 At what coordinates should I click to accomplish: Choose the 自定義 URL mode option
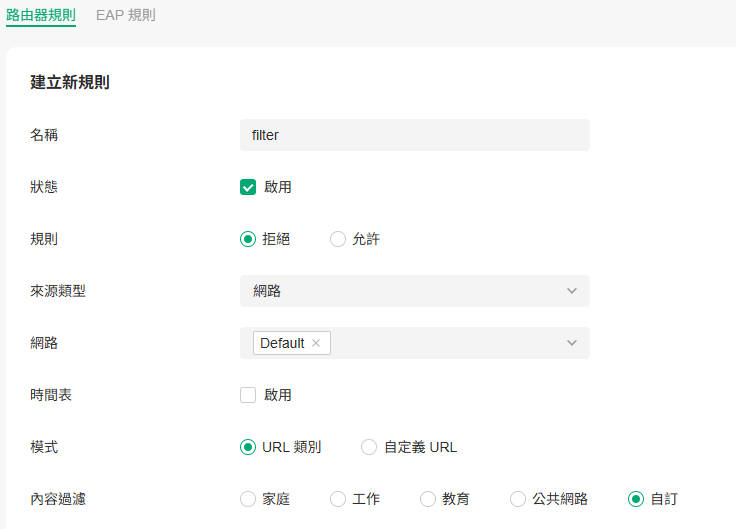point(369,447)
